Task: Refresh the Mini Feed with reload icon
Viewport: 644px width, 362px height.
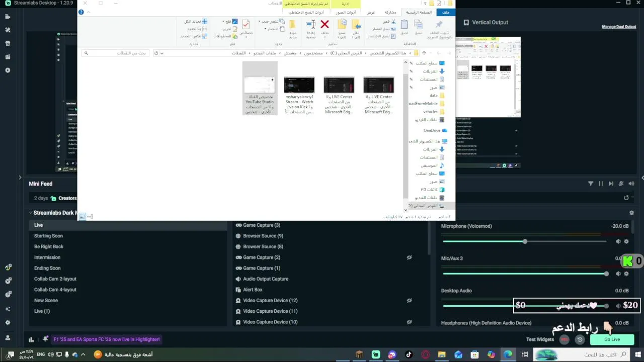Action: [626, 198]
